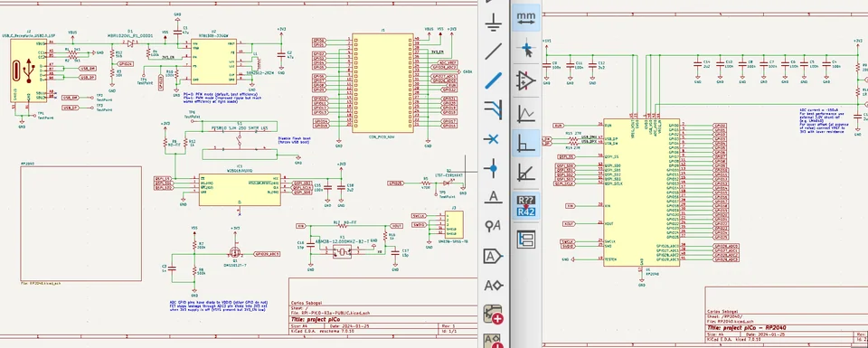Select the No Connect Flag X tool
Image resolution: width=868 pixels, height=348 pixels.
pos(493,138)
